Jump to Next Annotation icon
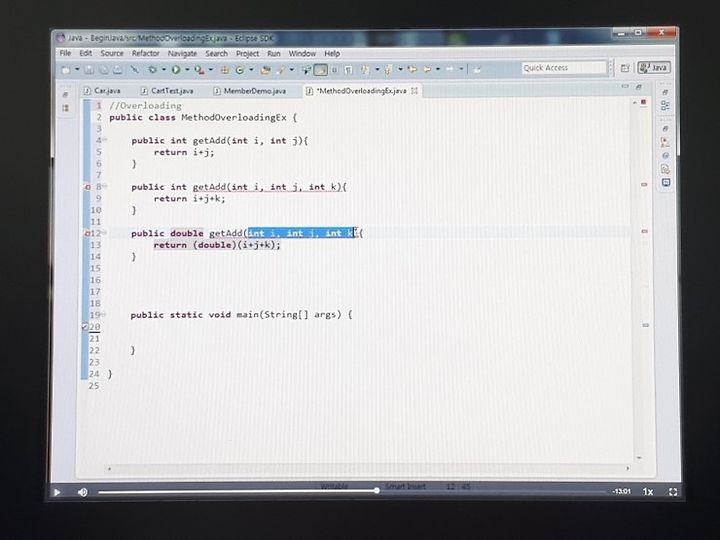 364,69
